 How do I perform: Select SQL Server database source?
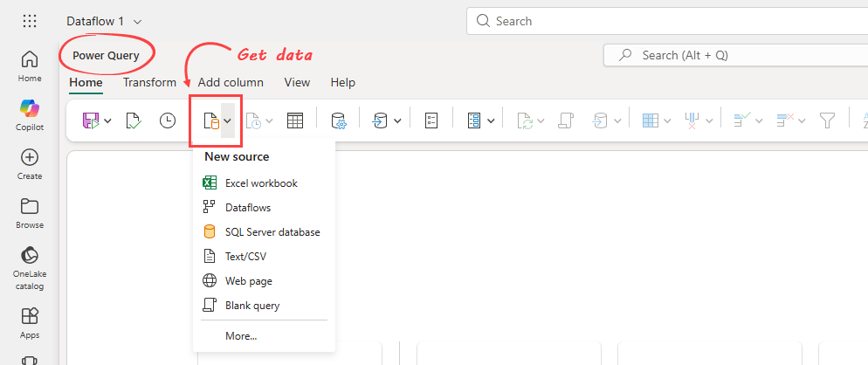[264, 232]
